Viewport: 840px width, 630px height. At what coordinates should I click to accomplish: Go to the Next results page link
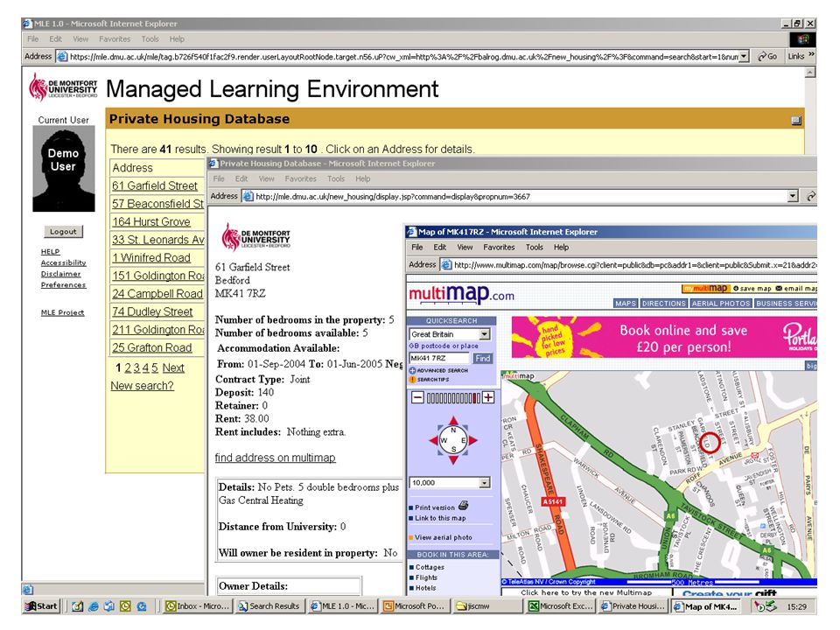tap(173, 367)
